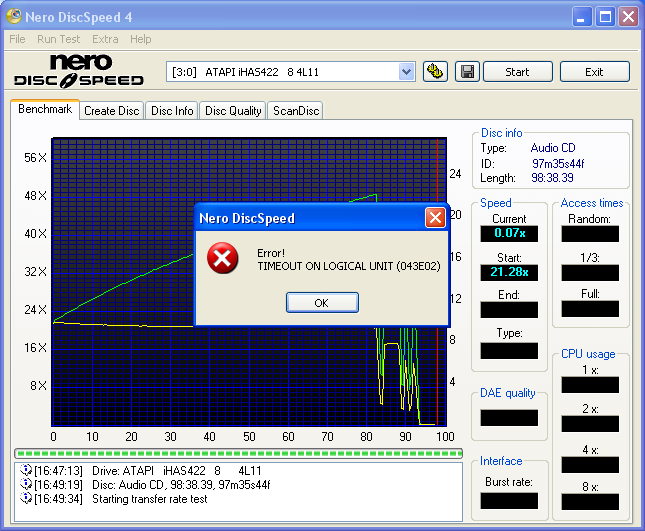Click log icon for 16:47:13 entry
Screen dimensions: 645x531
click(x=26, y=470)
